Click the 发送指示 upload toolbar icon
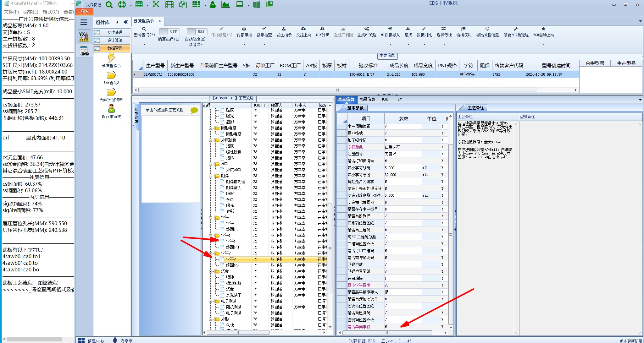Viewport: 644px width, 343px height. [284, 29]
